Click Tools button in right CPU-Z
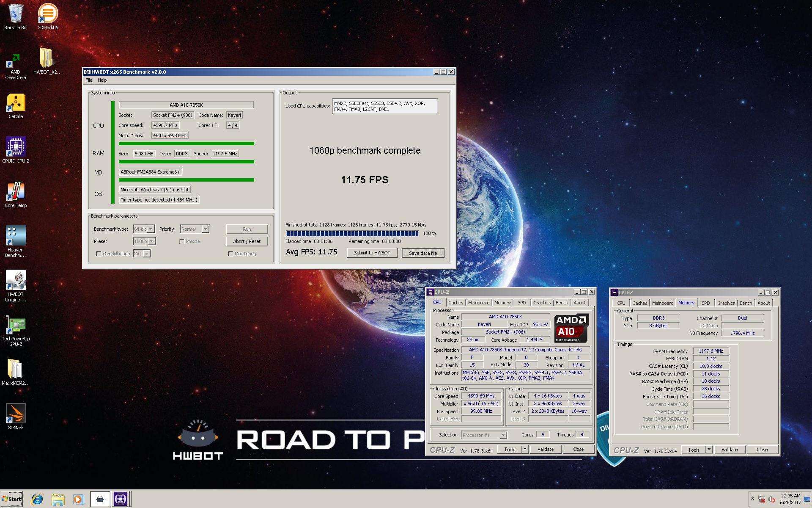Screen dimensions: 812x508 pyautogui.click(x=694, y=450)
